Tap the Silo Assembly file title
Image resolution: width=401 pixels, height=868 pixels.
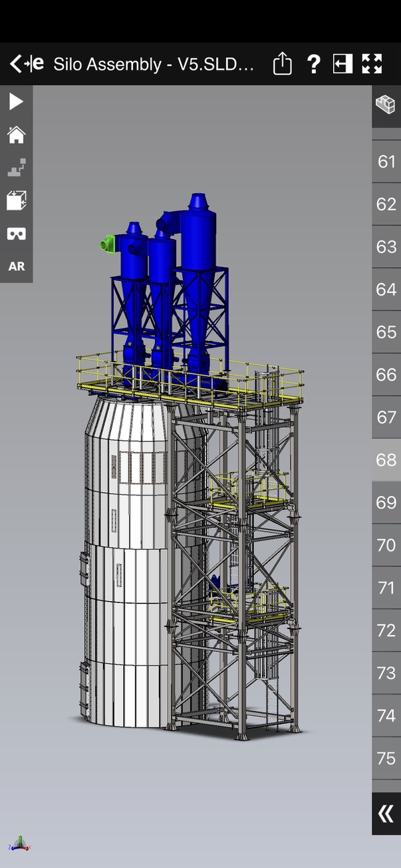click(154, 64)
